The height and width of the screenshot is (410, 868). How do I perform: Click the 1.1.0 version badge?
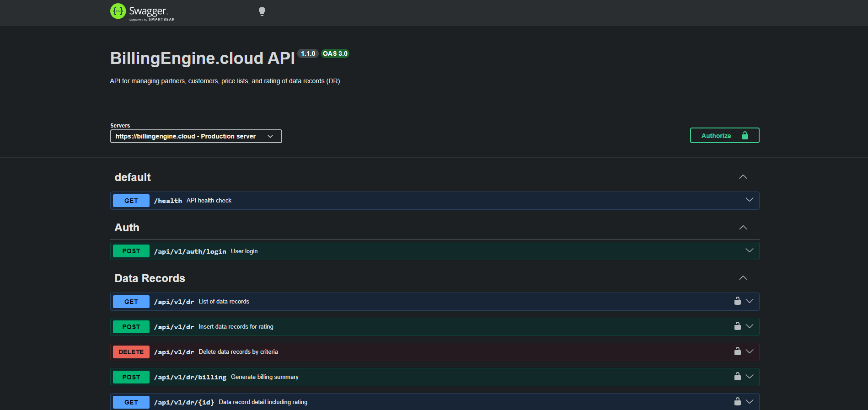308,53
